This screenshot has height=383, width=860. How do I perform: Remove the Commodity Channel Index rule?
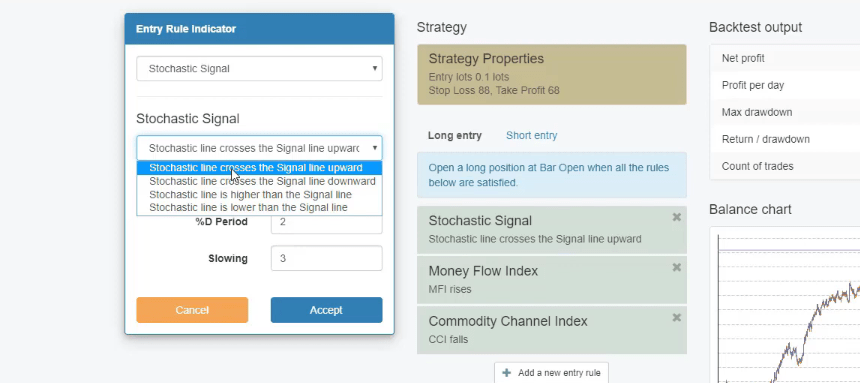coord(676,317)
